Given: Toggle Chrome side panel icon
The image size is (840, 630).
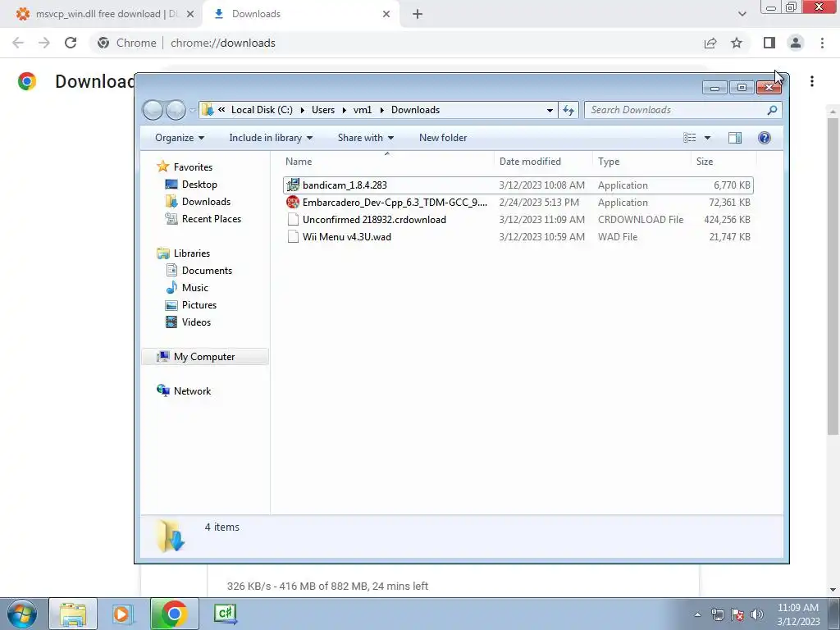Looking at the screenshot, I should tap(769, 43).
